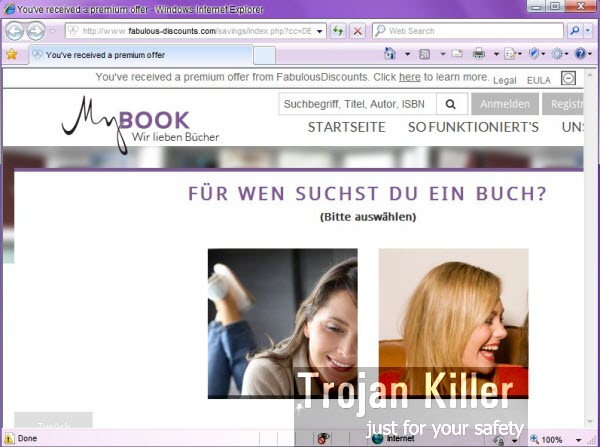Screen dimensions: 600x447
Task: Click the 'here' link in offer bar
Action: coord(409,77)
